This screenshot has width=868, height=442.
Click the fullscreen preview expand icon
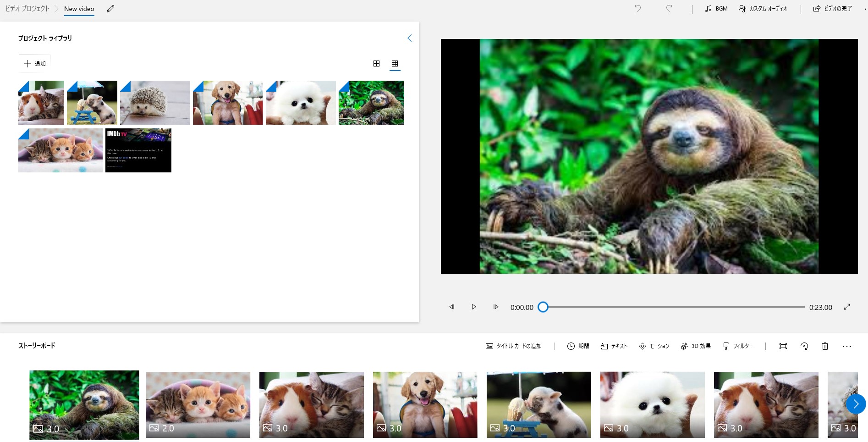847,307
